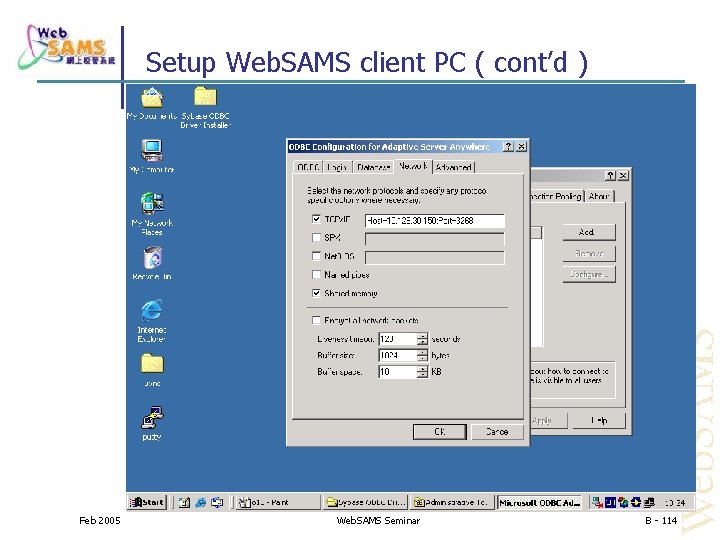Click the dark blue square tray icon
This screenshot has height=540, width=720.
610,502
